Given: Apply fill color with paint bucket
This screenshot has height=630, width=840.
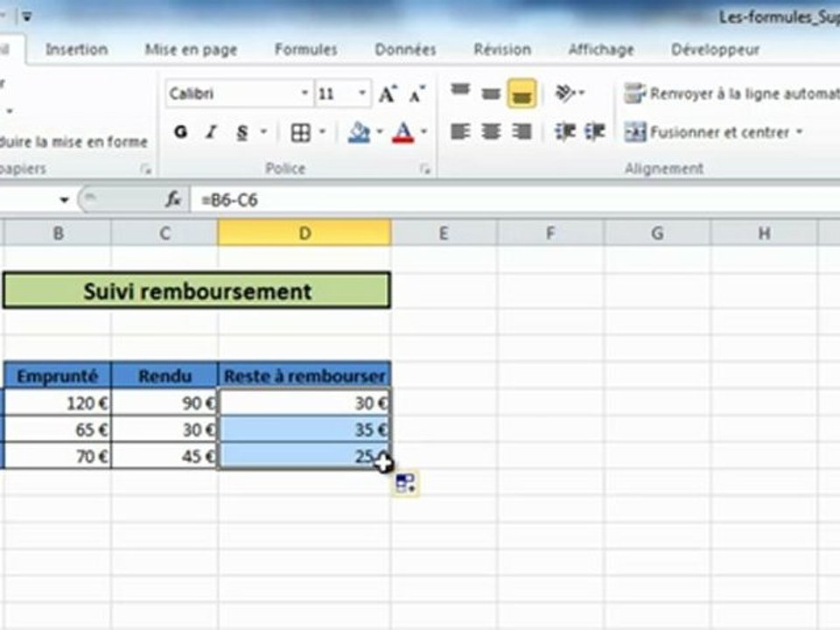Looking at the screenshot, I should (359, 132).
